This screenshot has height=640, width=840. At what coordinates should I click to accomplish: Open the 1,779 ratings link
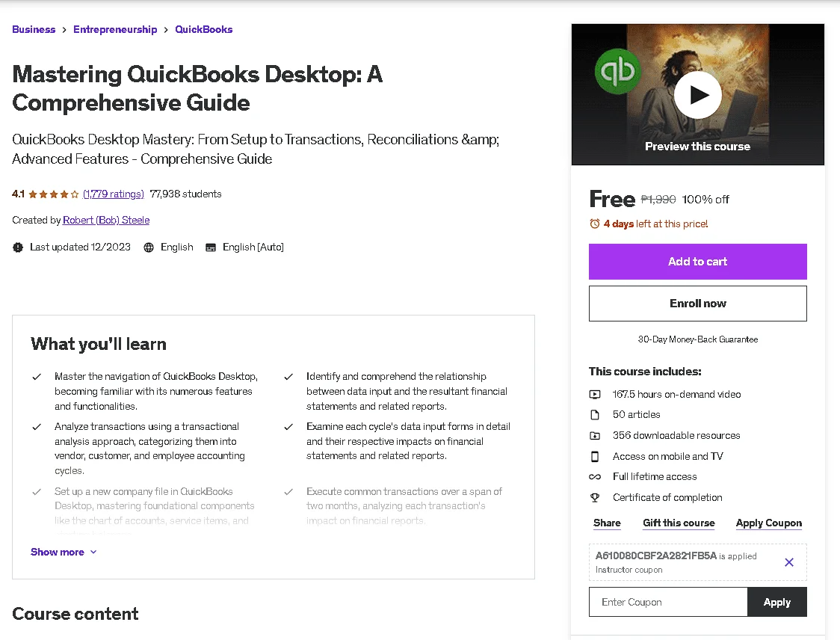(113, 194)
